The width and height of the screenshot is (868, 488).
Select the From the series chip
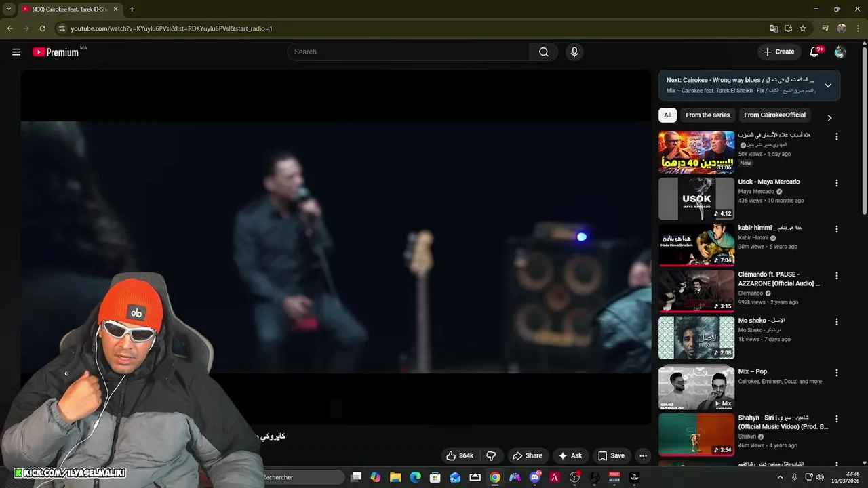coord(707,115)
